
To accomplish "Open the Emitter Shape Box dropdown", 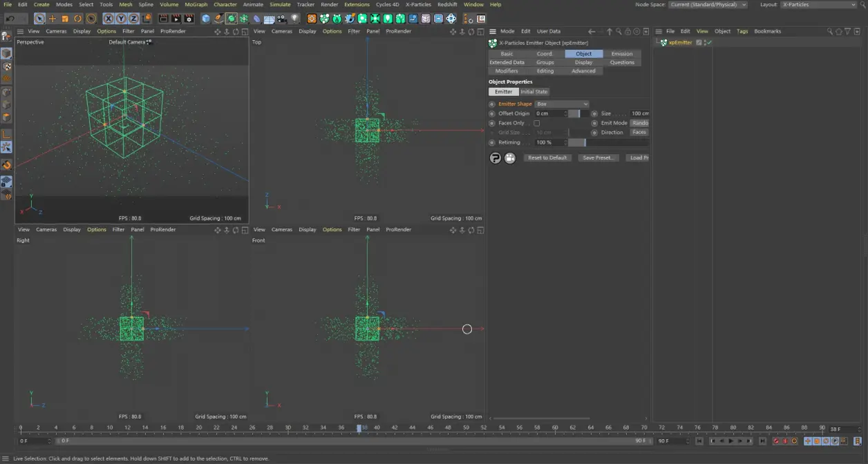I will pyautogui.click(x=562, y=104).
